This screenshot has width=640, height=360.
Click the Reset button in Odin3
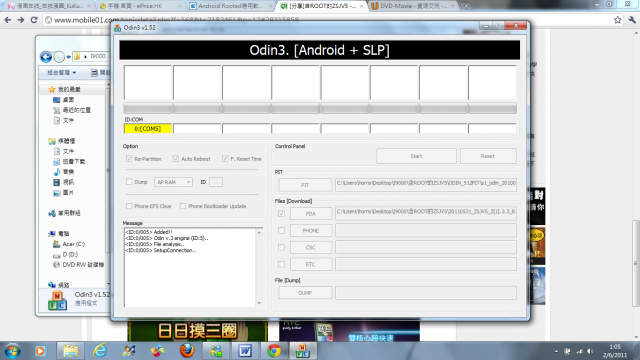(x=488, y=156)
